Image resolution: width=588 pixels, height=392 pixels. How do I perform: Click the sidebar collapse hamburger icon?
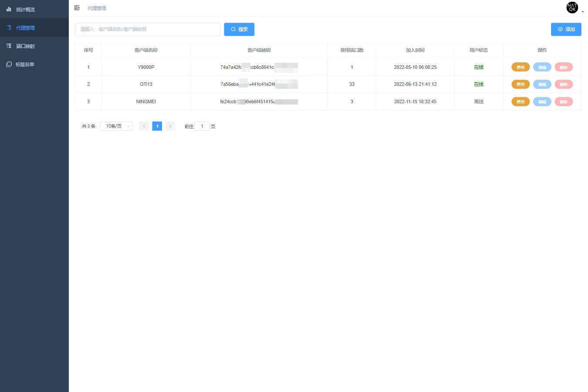point(77,8)
